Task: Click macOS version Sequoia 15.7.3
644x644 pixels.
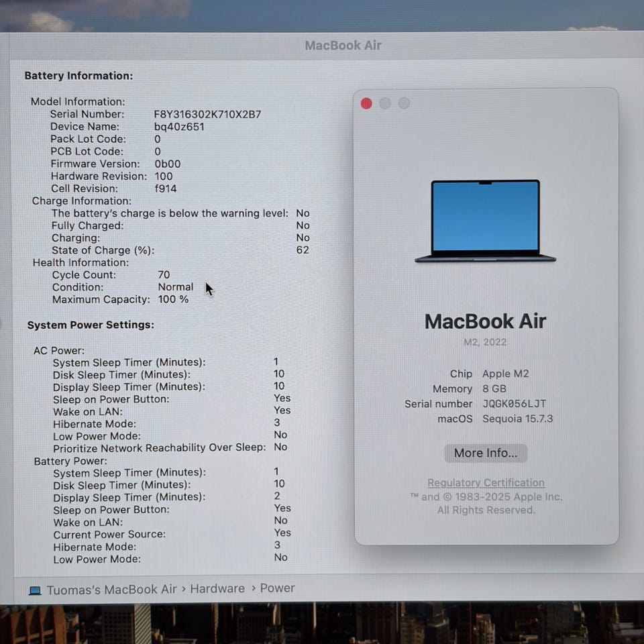Action: click(517, 419)
